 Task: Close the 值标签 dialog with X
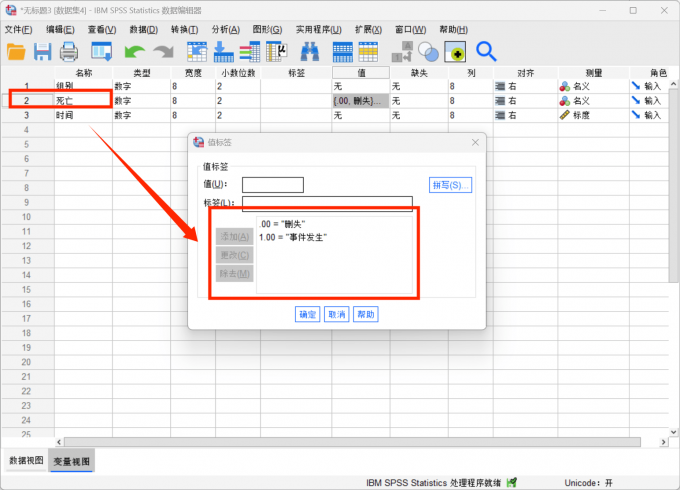point(473,144)
